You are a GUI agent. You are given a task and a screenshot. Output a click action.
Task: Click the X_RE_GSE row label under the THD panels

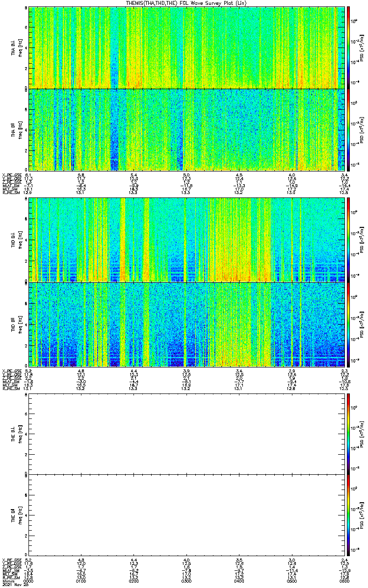pos(12,371)
